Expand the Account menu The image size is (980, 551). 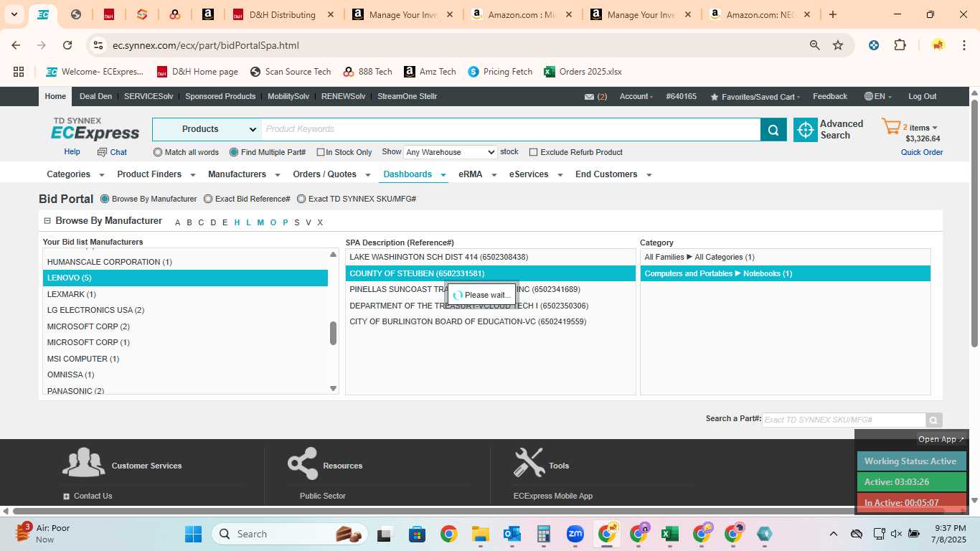pyautogui.click(x=636, y=97)
